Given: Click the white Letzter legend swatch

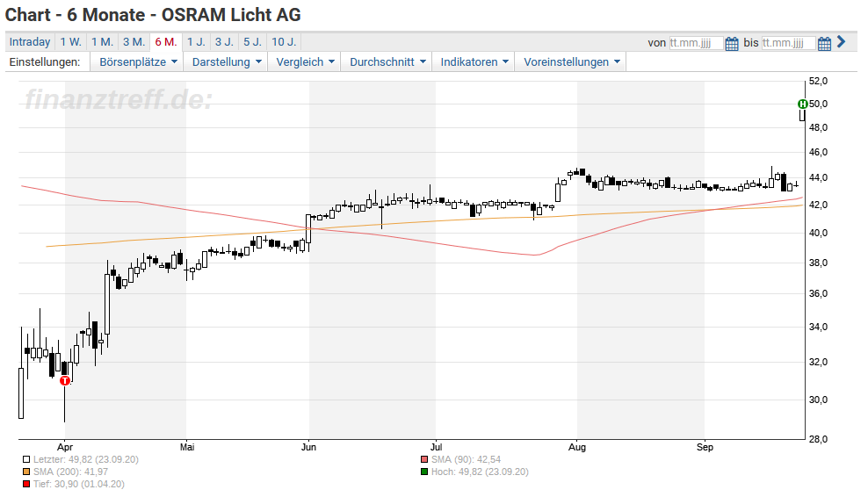Looking at the screenshot, I should coord(26,459).
